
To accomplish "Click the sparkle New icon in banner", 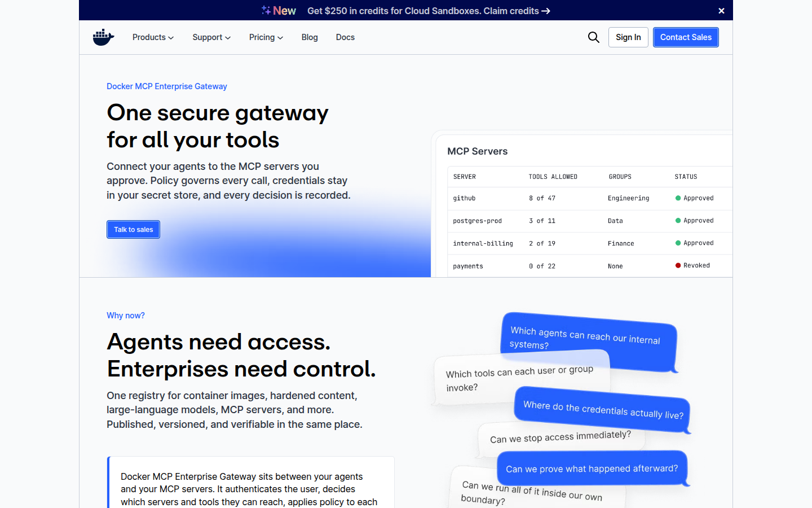I will point(266,10).
